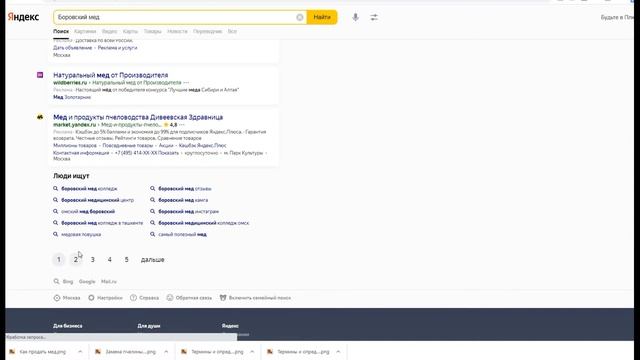Open downloaded file Замена пчелины...png

pos(126,351)
